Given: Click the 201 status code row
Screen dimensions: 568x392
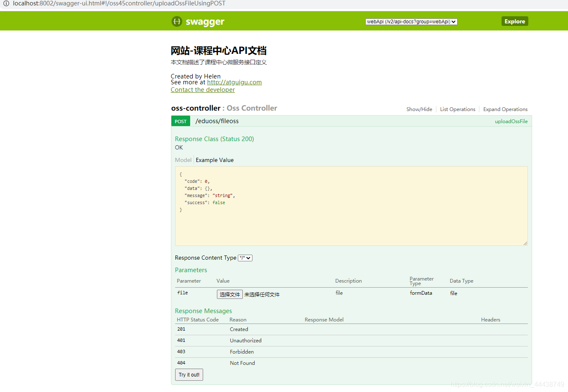Looking at the screenshot, I should 351,329.
